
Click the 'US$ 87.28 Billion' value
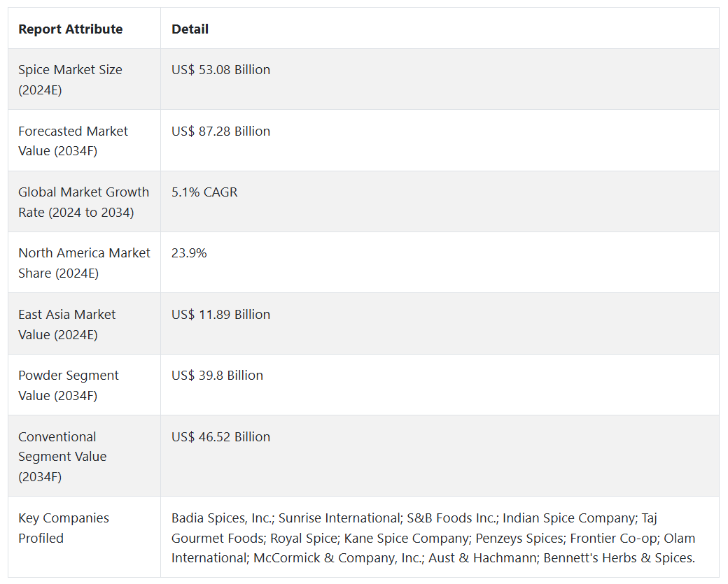(x=220, y=131)
